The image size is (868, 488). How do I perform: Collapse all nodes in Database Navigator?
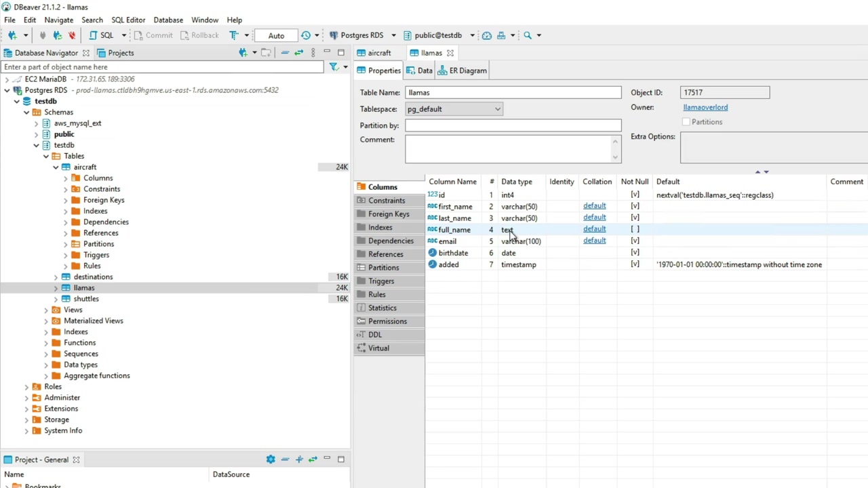[285, 53]
